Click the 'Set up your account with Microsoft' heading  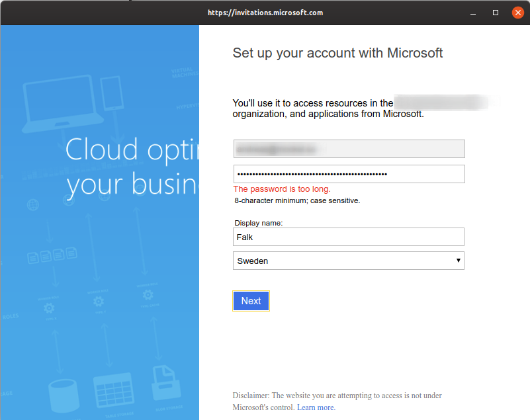337,54
